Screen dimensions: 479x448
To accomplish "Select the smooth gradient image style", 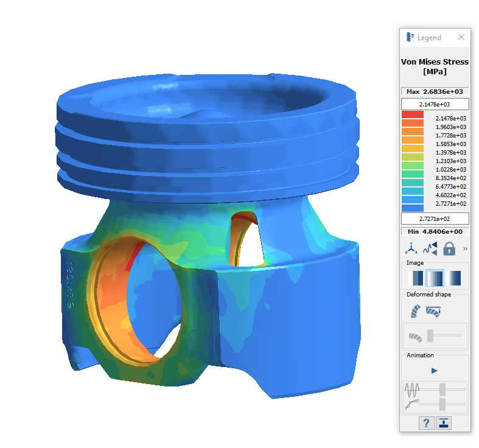I will 453,278.
